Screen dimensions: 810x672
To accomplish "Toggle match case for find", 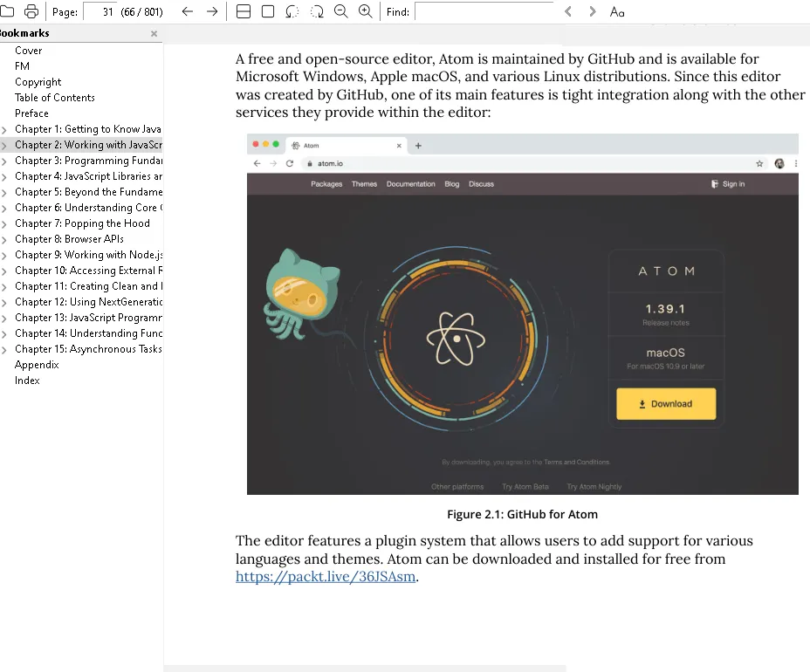I will point(617,11).
